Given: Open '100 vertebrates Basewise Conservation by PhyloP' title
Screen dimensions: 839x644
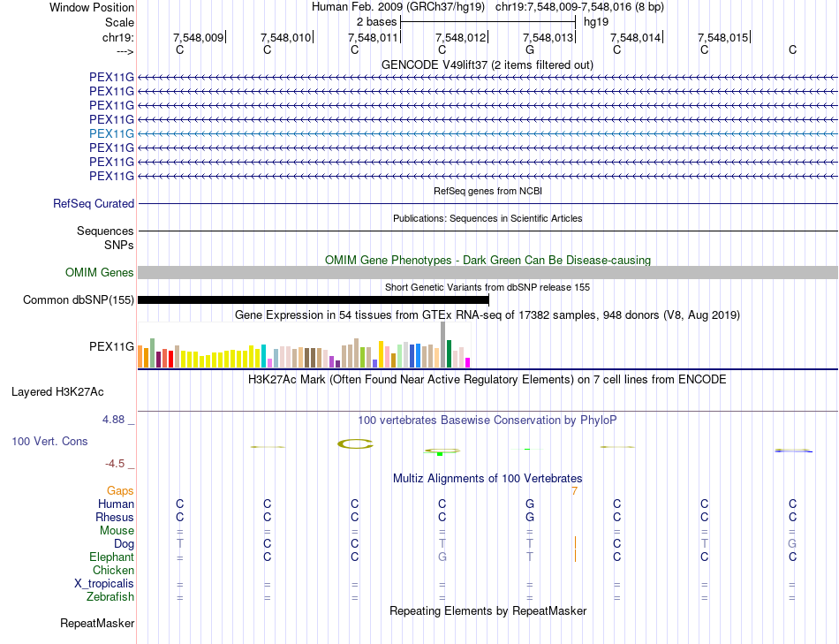Looking at the screenshot, I should point(488,420).
